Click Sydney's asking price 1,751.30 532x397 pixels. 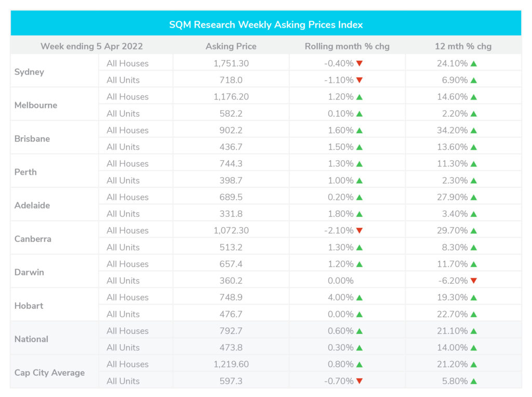[231, 63]
